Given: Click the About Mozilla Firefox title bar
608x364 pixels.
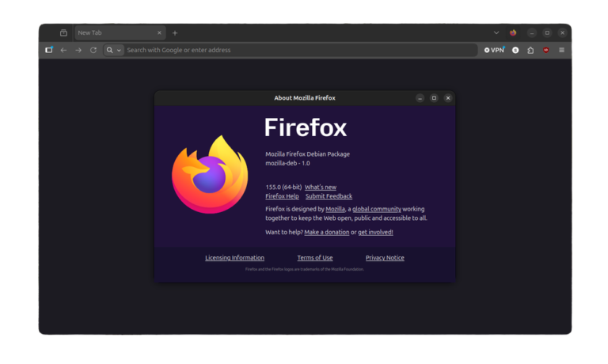Looking at the screenshot, I should 305,98.
